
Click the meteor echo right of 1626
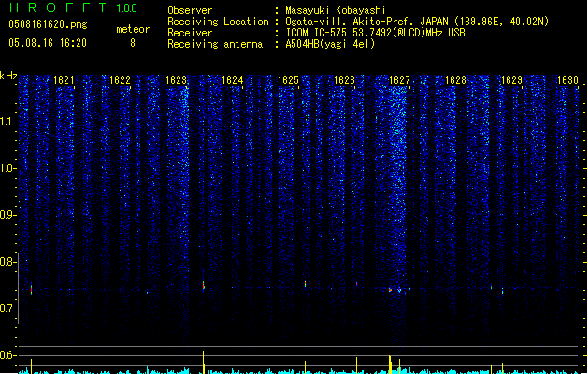(x=356, y=284)
